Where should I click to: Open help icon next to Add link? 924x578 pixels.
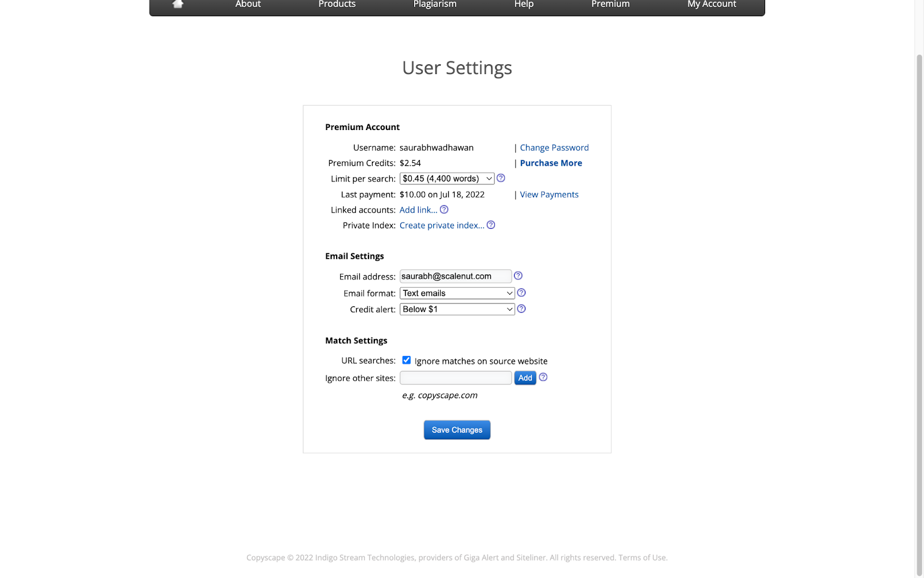click(x=444, y=209)
